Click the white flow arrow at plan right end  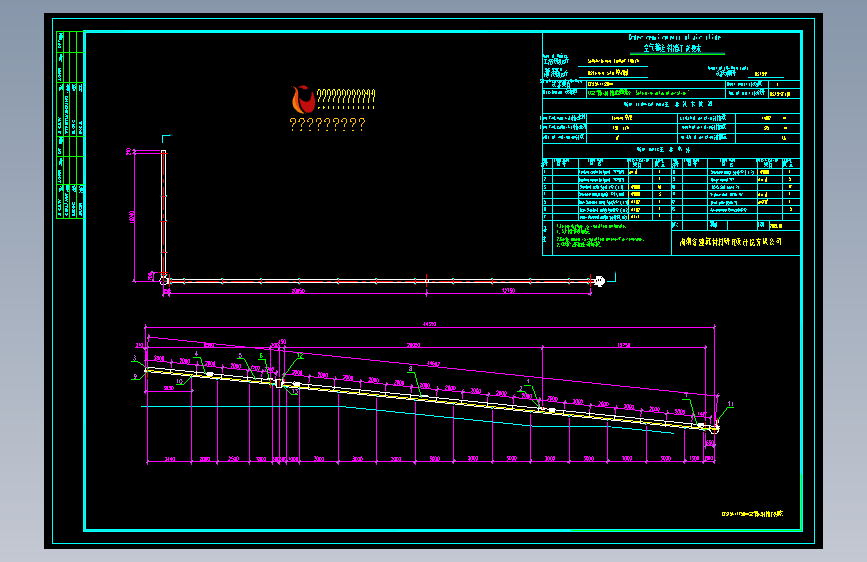[x=600, y=281]
